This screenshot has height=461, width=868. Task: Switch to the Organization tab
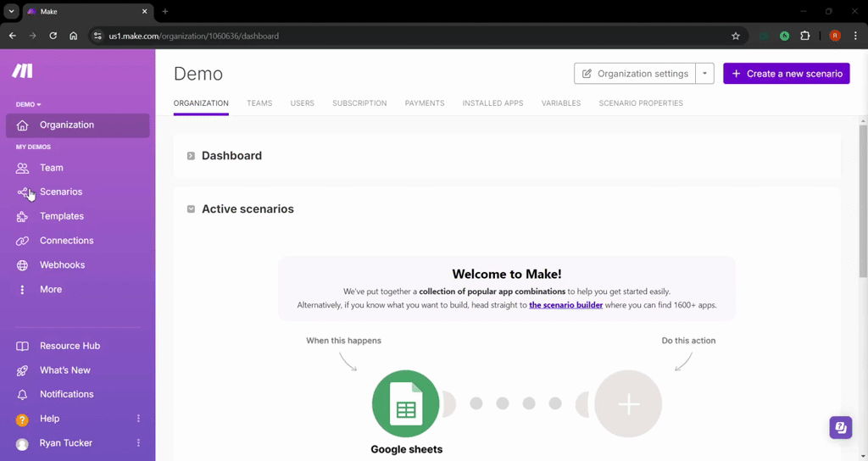[x=201, y=103]
